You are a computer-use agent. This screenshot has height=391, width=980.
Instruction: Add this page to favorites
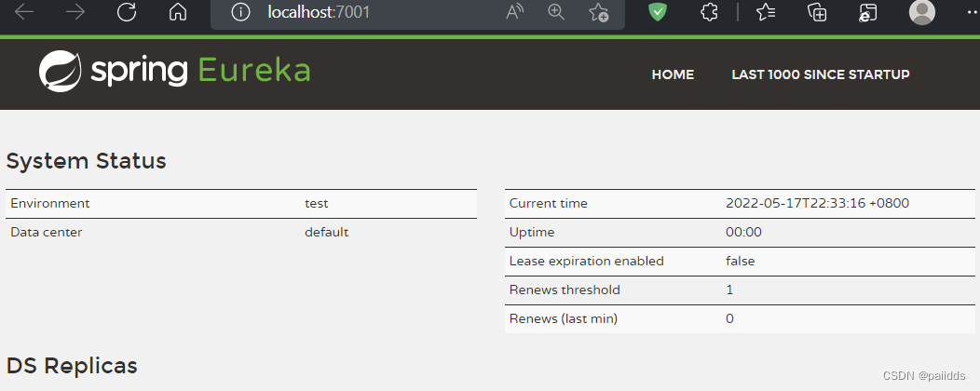(599, 12)
